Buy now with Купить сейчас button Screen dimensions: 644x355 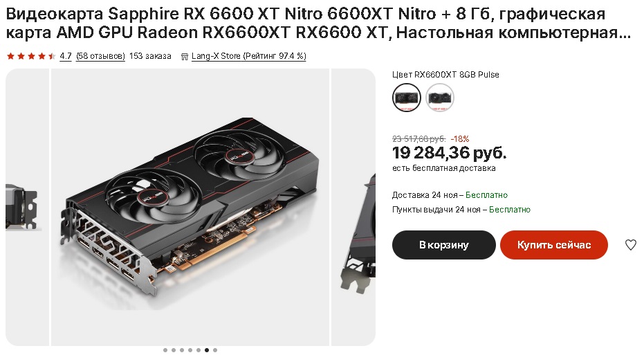[553, 245]
